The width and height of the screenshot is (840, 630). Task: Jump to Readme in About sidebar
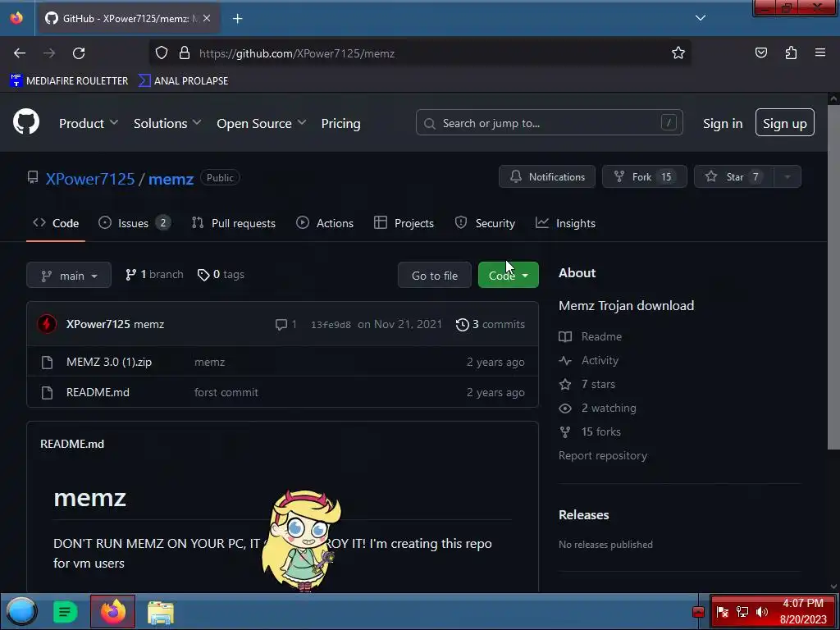pyautogui.click(x=591, y=336)
